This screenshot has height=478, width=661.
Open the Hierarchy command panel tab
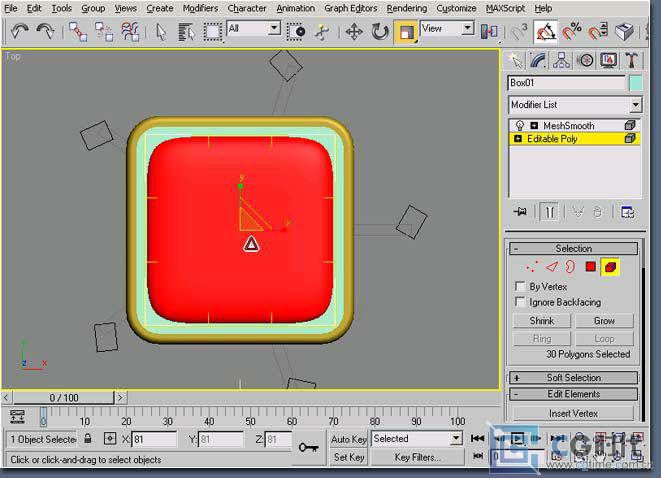(x=562, y=61)
